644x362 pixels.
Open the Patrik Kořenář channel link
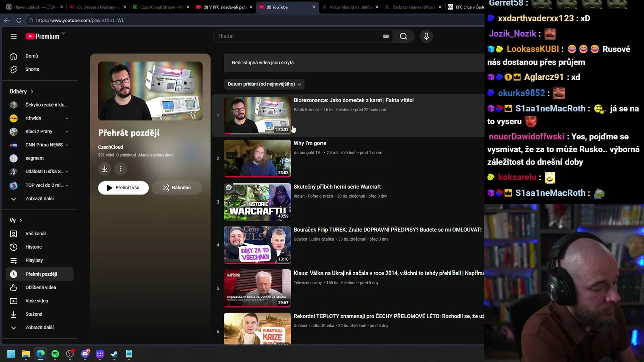click(306, 110)
